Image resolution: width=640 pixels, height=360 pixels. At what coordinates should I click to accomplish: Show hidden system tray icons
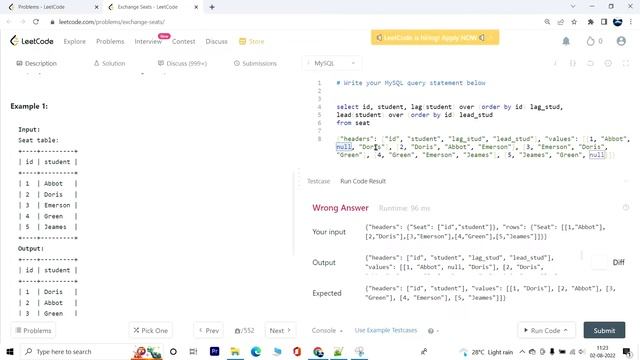[x=522, y=351]
